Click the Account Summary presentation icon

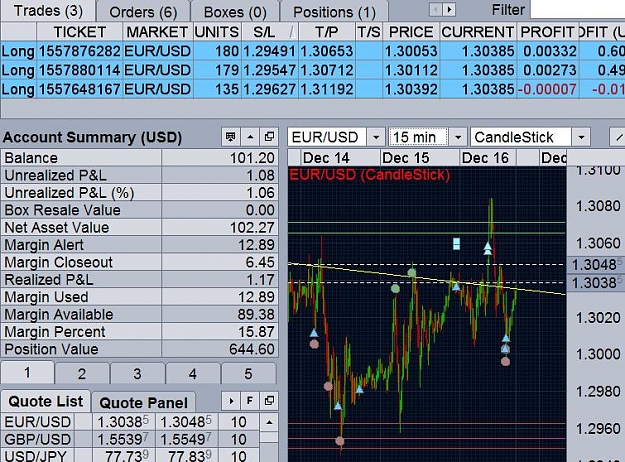230,137
